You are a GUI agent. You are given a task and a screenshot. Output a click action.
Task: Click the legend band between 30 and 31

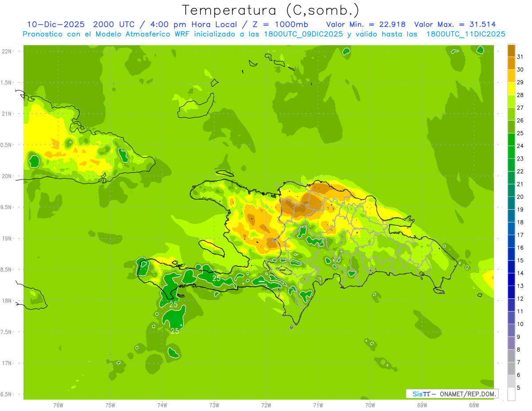(511, 63)
